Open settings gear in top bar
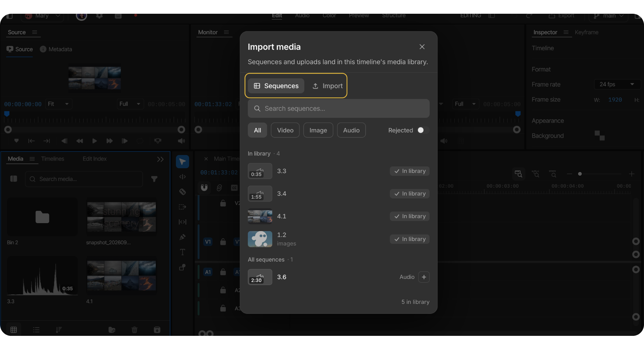Viewport: 644px width, 362px height. pos(99,16)
